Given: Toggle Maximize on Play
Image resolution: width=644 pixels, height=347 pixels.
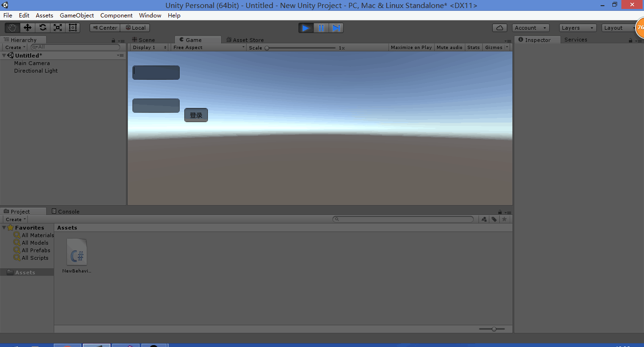Looking at the screenshot, I should pyautogui.click(x=411, y=48).
